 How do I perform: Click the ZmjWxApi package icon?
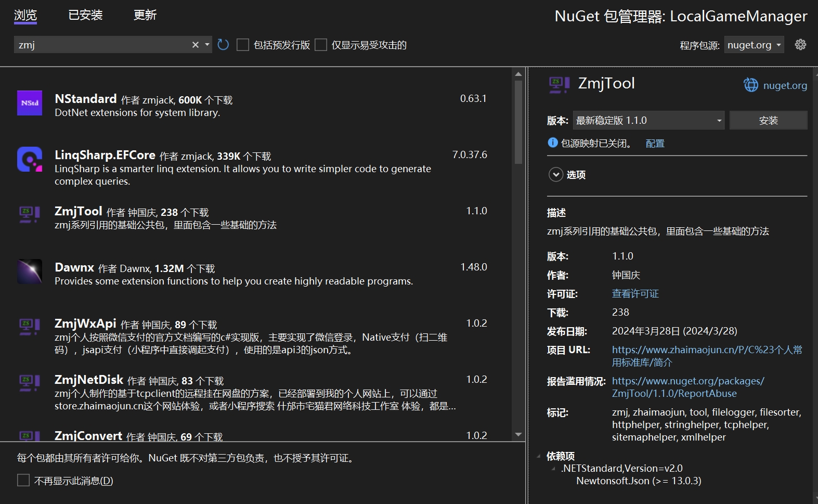30,327
